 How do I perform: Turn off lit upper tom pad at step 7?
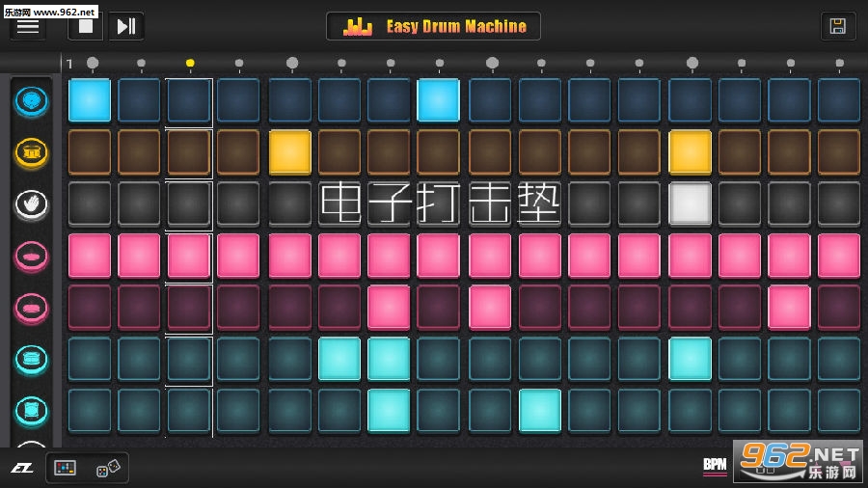[x=389, y=359]
